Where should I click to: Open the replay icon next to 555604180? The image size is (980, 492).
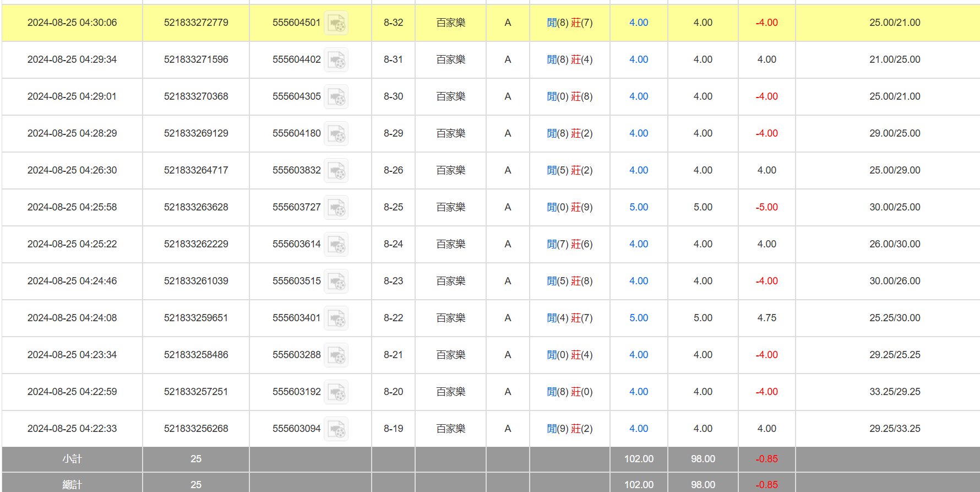(x=336, y=134)
